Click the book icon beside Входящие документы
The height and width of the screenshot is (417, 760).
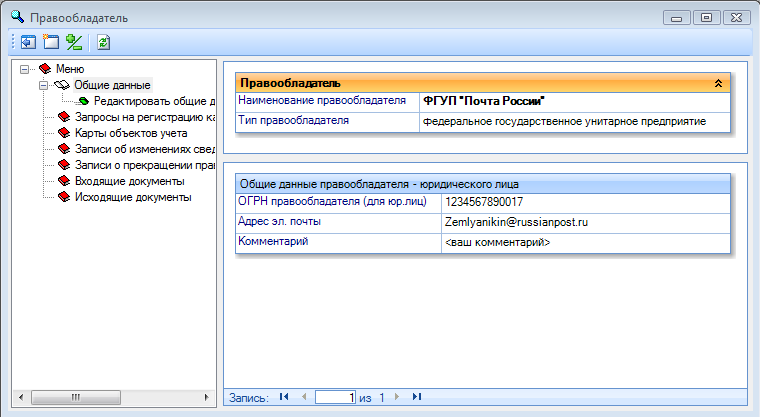tap(64, 181)
